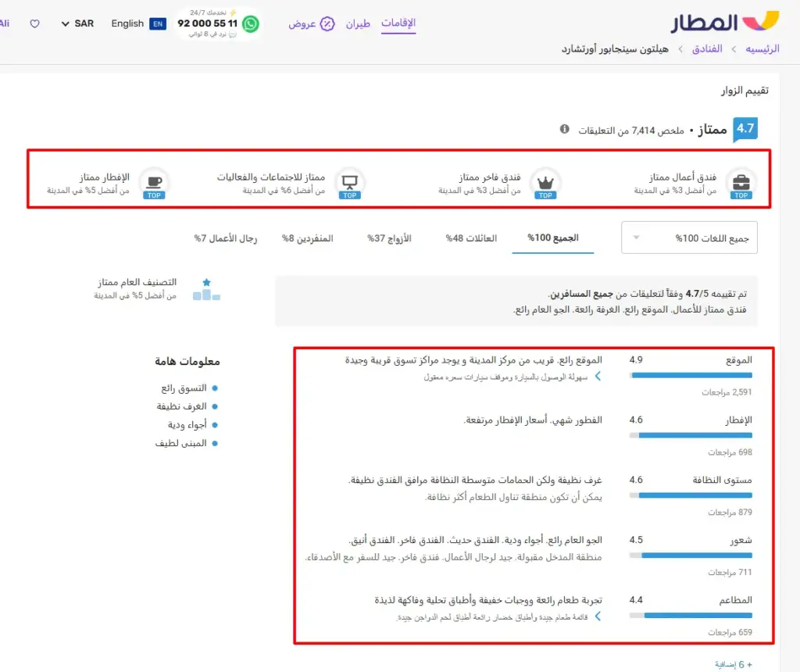The image size is (800, 672).
Task: Click the الموقع 4.9 rating bar
Action: pyautogui.click(x=691, y=375)
